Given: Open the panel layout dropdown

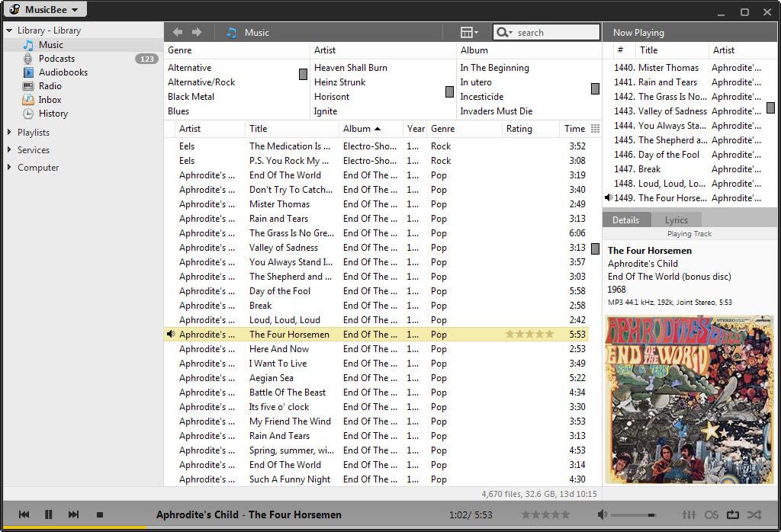Looking at the screenshot, I should point(469,32).
